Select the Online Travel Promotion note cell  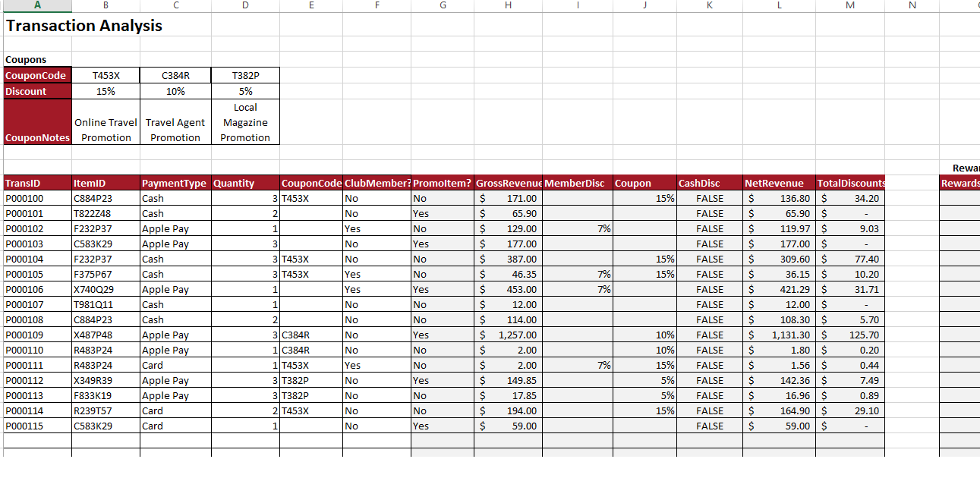coord(106,121)
